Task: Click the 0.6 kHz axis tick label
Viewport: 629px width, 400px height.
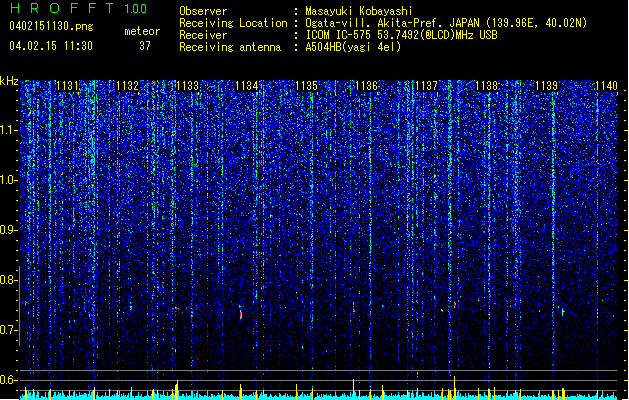Action: [x=9, y=380]
